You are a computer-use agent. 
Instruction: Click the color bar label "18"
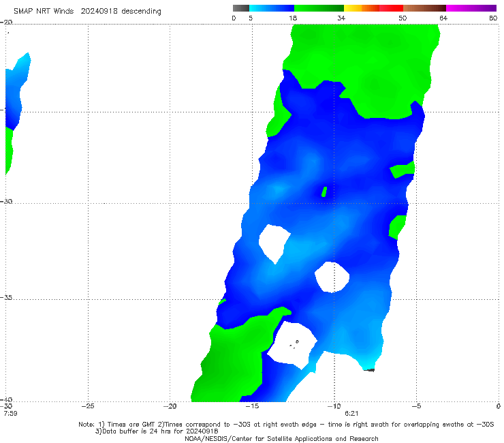coord(293,18)
